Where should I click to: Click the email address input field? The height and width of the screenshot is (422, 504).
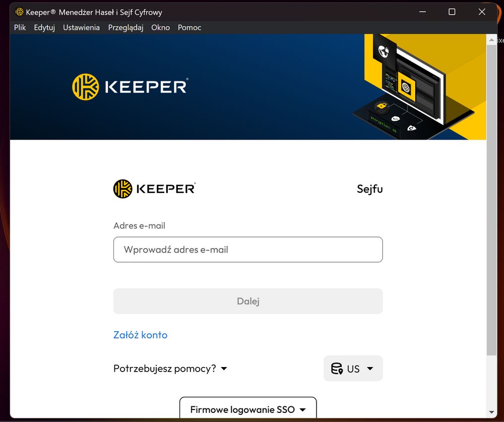(248, 250)
